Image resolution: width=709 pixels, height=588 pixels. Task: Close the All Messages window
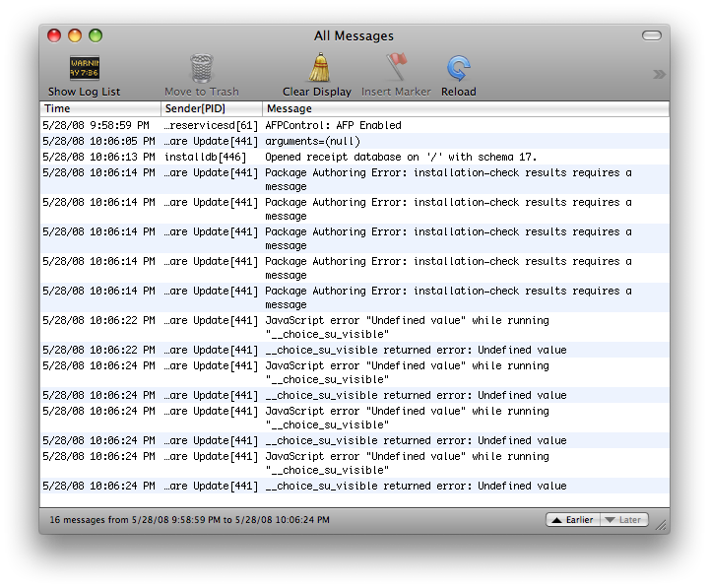54,35
